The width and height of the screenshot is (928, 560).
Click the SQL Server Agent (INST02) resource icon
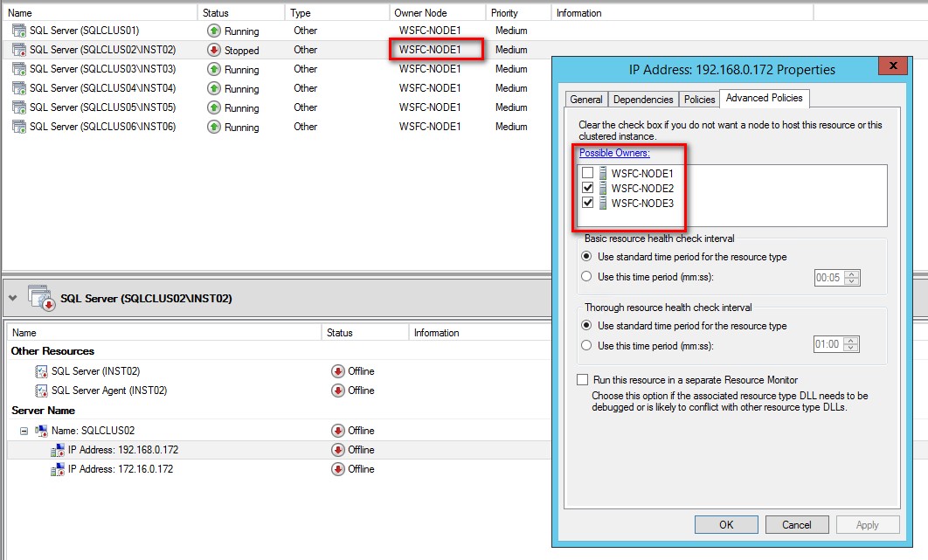[41, 391]
